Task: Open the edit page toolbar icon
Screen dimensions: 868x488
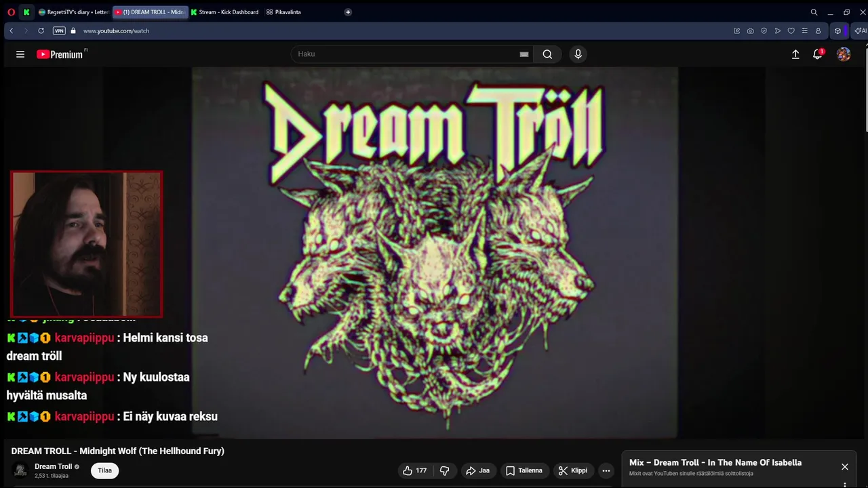Action: [736, 30]
